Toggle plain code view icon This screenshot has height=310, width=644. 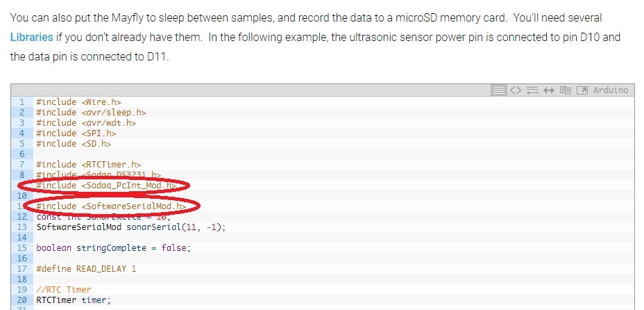515,90
